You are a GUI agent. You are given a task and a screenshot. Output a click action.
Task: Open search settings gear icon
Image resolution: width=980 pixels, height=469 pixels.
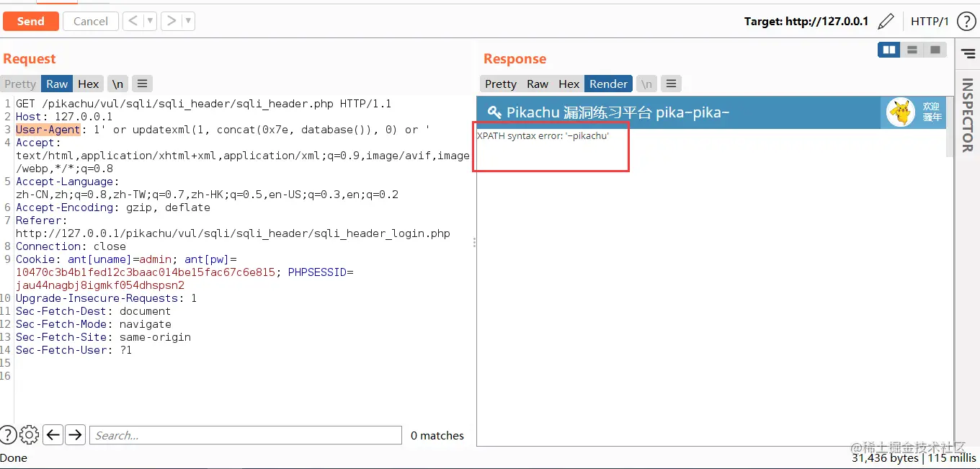pyautogui.click(x=29, y=434)
